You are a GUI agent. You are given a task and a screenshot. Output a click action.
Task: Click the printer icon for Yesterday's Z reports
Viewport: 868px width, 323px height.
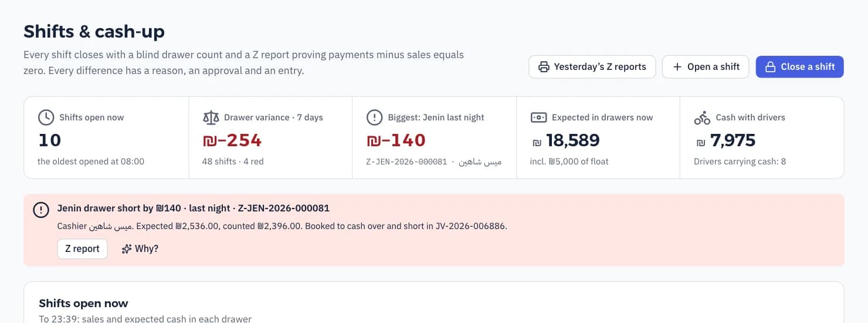coord(544,67)
